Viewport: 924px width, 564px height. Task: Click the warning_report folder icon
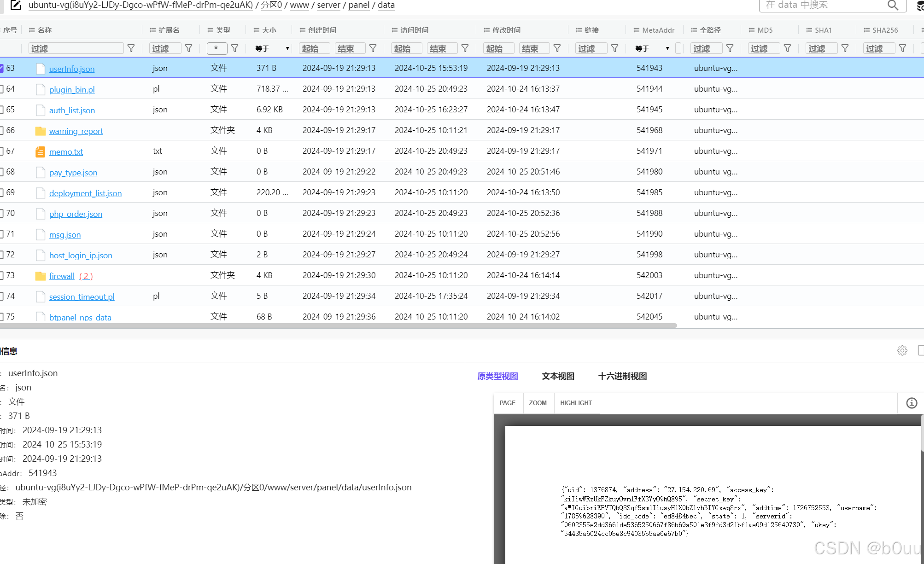pyautogui.click(x=41, y=131)
